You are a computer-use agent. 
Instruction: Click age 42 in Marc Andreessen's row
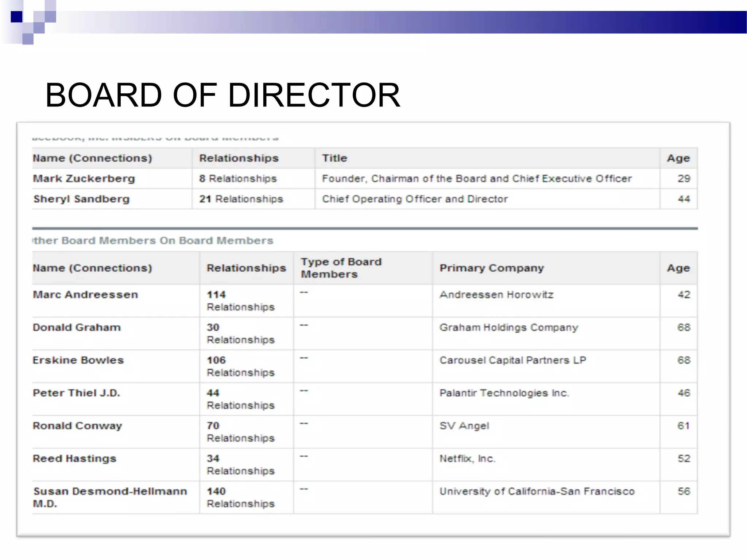tap(684, 295)
